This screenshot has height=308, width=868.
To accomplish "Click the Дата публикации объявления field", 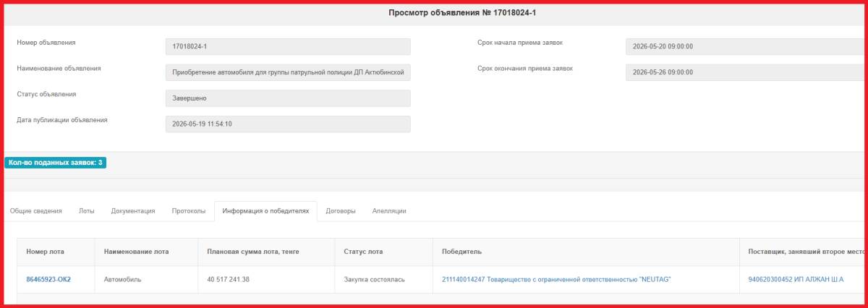I will 288,124.
